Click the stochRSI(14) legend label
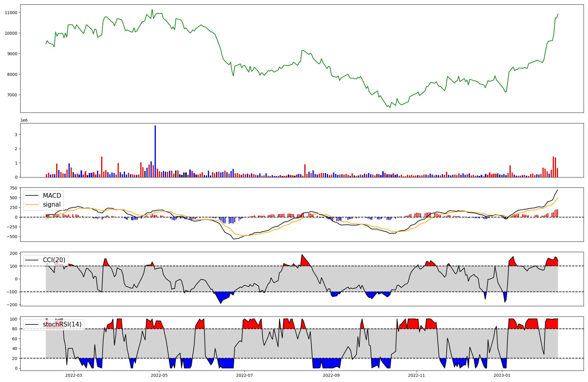The height and width of the screenshot is (382, 588). (62, 324)
